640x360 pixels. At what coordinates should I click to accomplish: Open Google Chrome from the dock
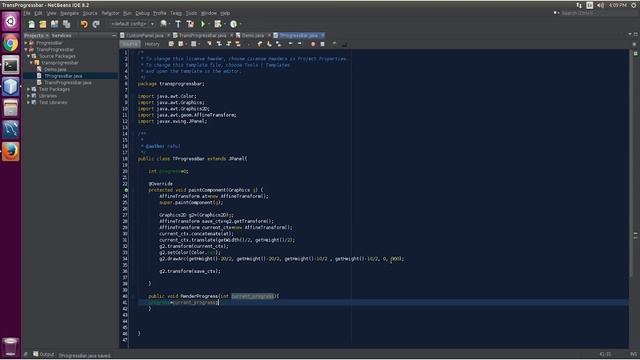pos(11,43)
